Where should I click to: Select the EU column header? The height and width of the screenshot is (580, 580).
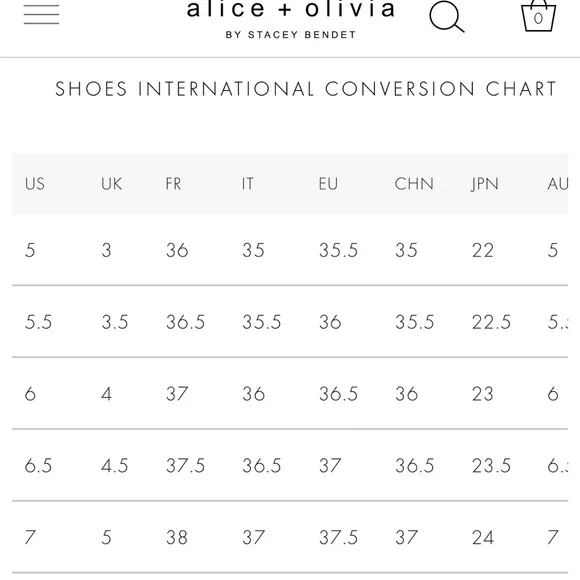(328, 184)
